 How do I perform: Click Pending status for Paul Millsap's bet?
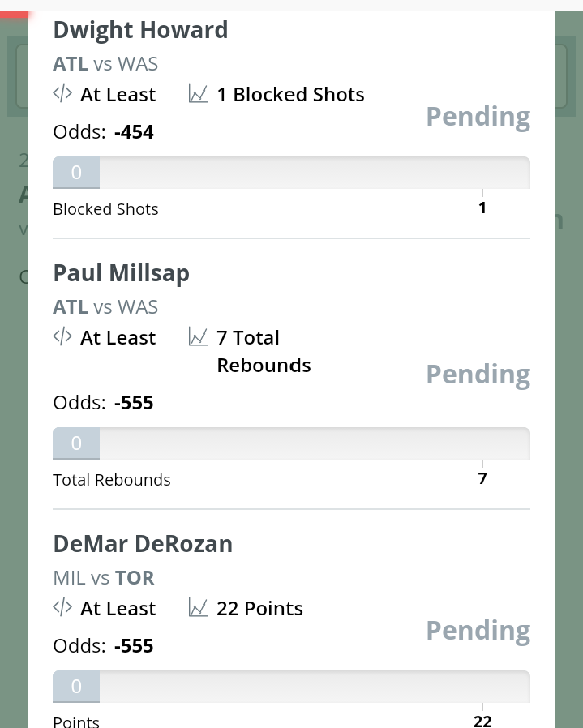[x=478, y=375]
